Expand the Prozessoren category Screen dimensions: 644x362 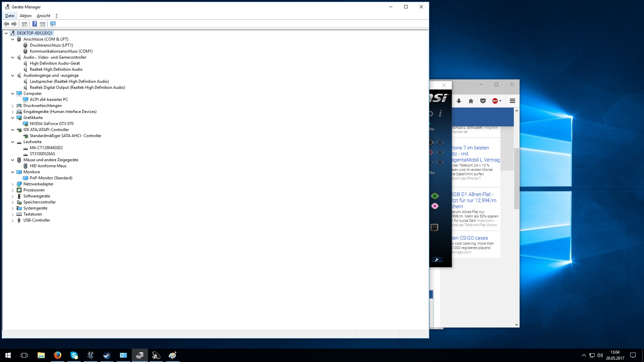pos(13,190)
